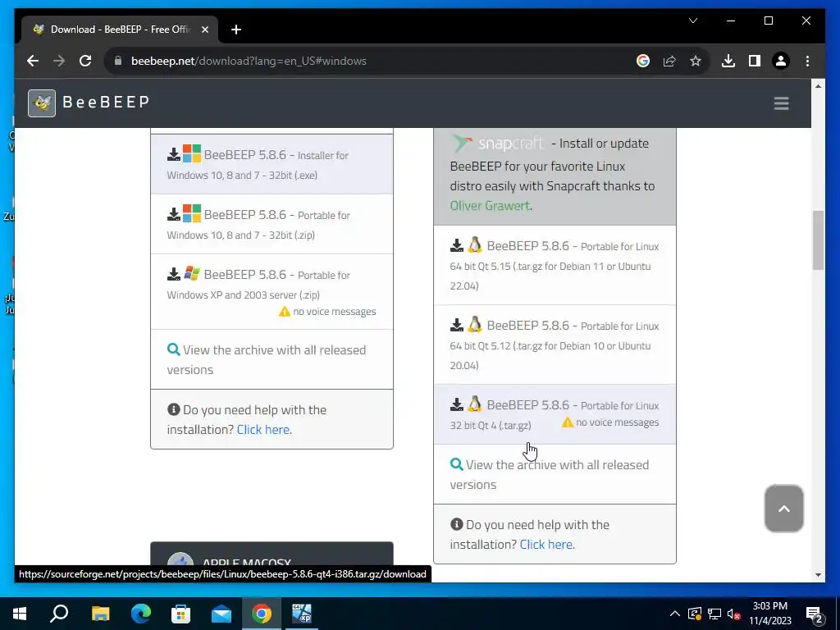The image size is (840, 630).
Task: Click page scrollbar down arrow
Action: click(x=818, y=575)
